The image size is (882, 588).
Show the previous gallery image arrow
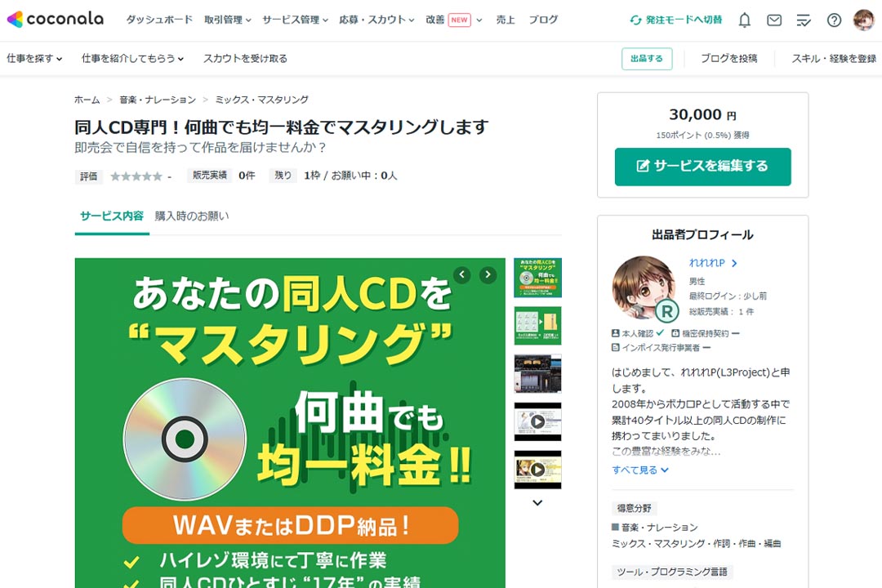point(461,274)
